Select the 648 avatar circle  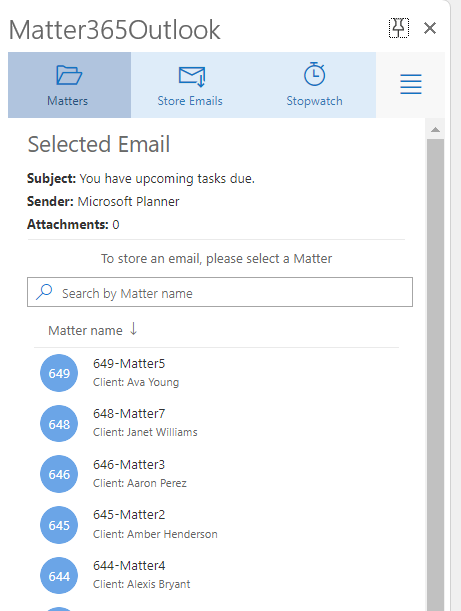point(59,424)
